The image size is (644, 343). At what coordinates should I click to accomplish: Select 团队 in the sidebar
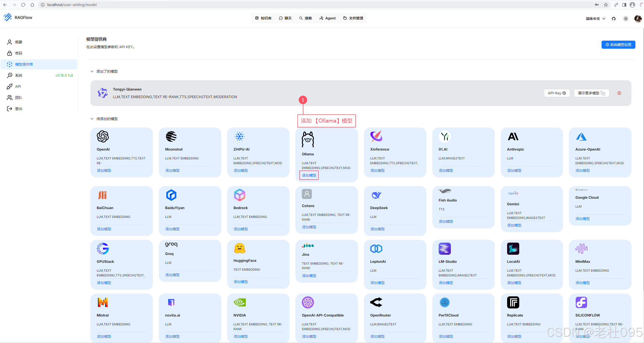click(19, 98)
